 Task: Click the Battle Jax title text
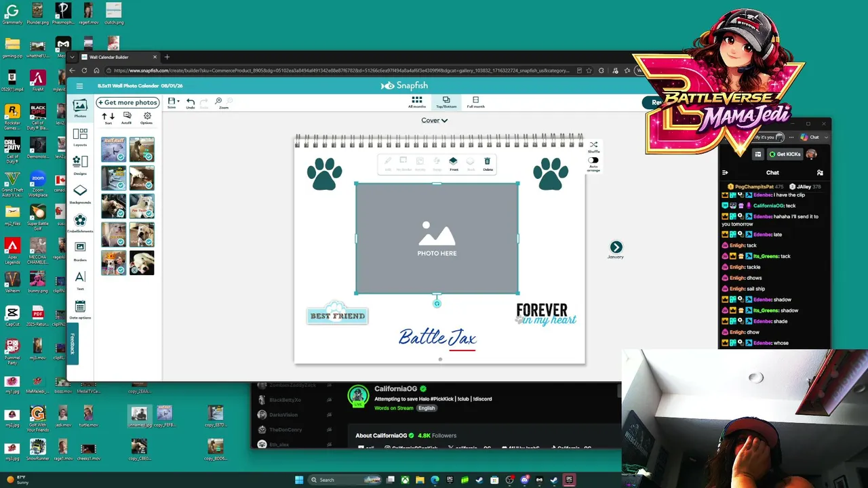click(438, 338)
